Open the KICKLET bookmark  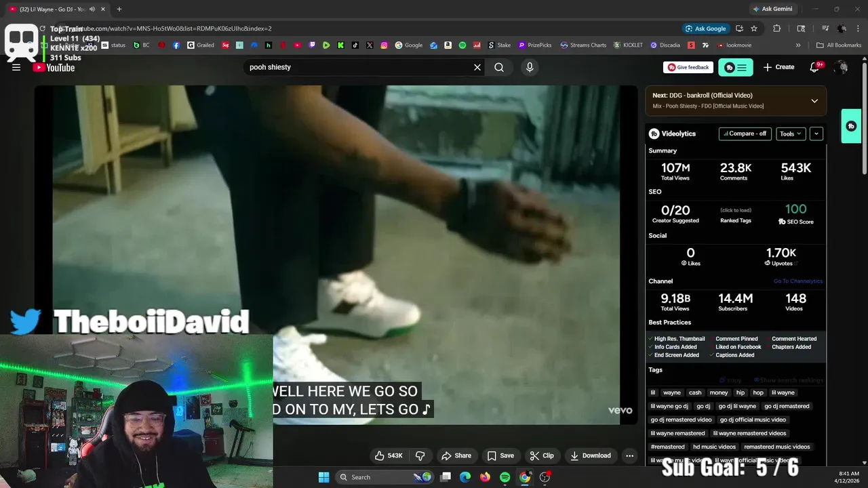(629, 45)
